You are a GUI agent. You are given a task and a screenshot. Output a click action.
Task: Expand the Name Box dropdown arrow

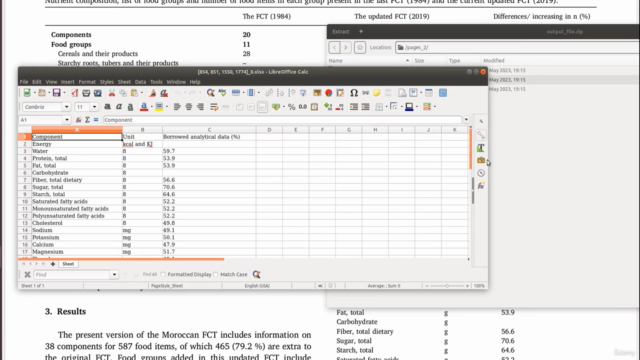(x=67, y=120)
